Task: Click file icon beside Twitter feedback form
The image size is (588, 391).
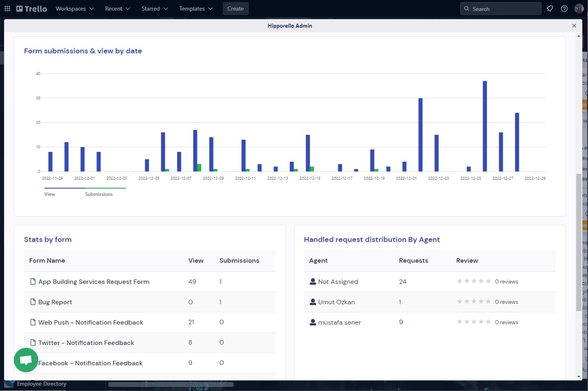Action: pyautogui.click(x=33, y=343)
